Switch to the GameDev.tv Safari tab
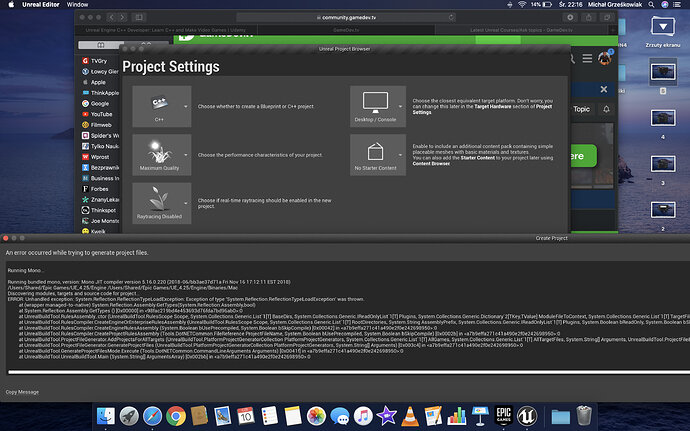This screenshot has height=431, width=690. [x=346, y=30]
